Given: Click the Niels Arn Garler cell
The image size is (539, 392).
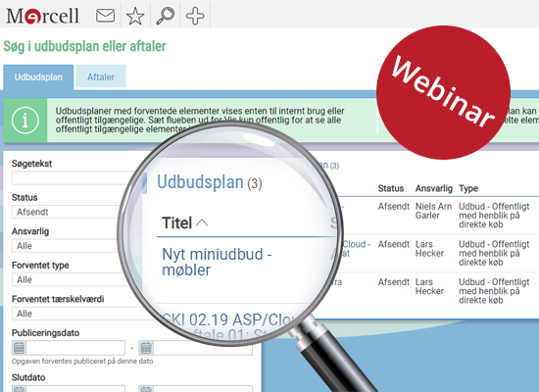Looking at the screenshot, I should tap(433, 211).
